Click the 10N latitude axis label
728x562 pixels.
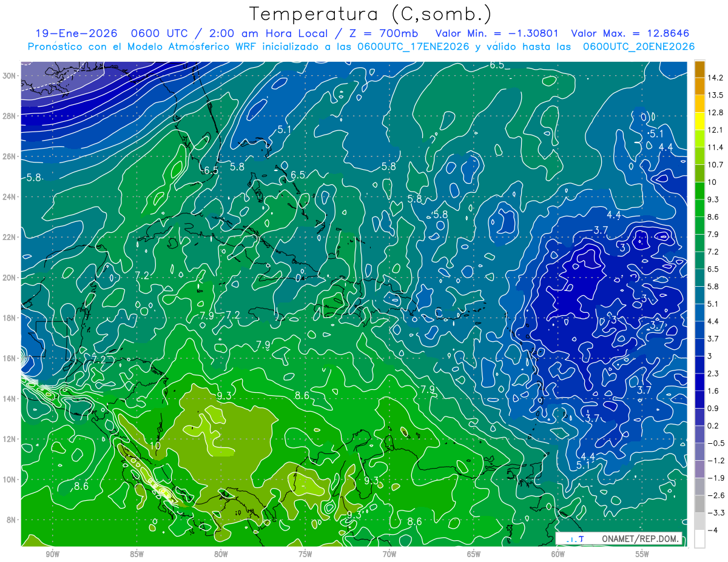click(x=10, y=480)
